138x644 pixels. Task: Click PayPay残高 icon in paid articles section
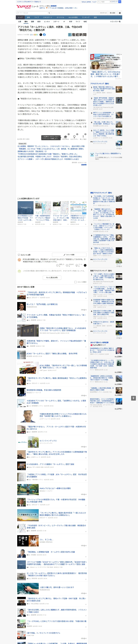(x=91, y=345)
